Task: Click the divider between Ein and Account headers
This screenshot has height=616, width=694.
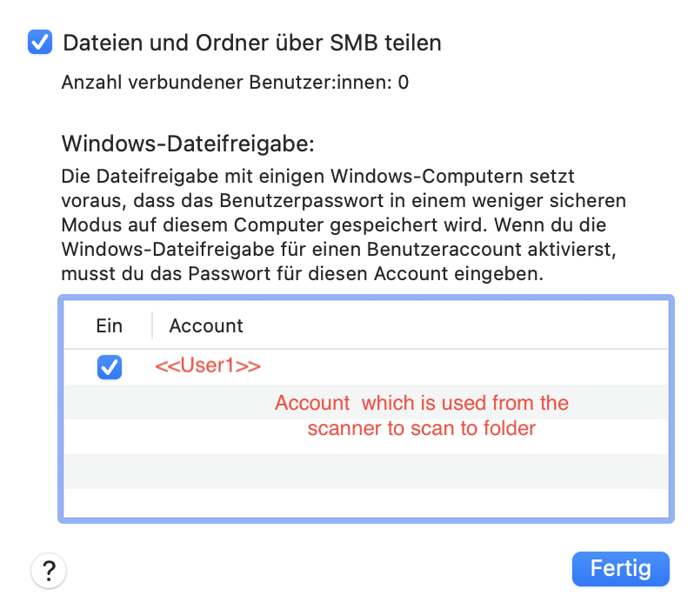Action: (x=152, y=325)
